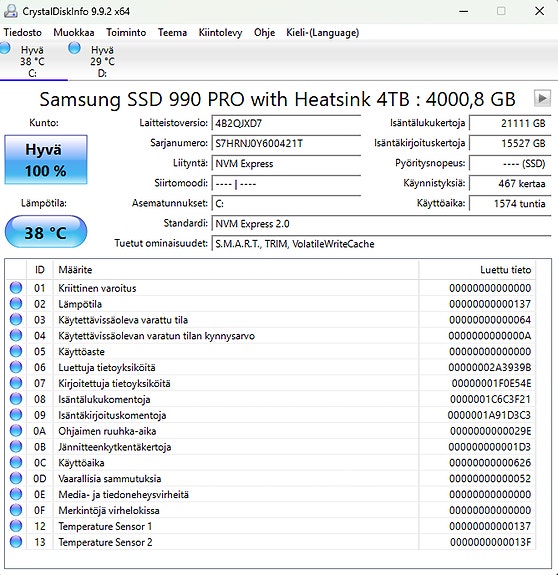
Task: Click the ID column header
Action: (40, 270)
